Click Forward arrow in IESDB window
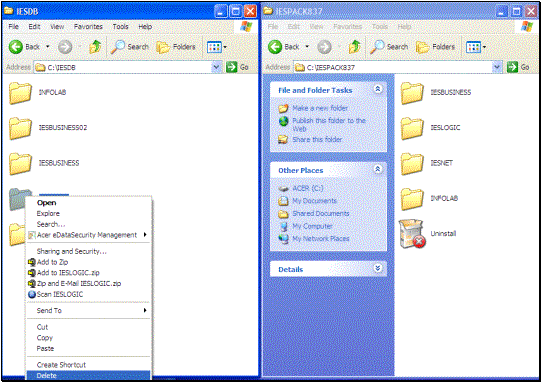541x382 pixels. pyautogui.click(x=65, y=47)
